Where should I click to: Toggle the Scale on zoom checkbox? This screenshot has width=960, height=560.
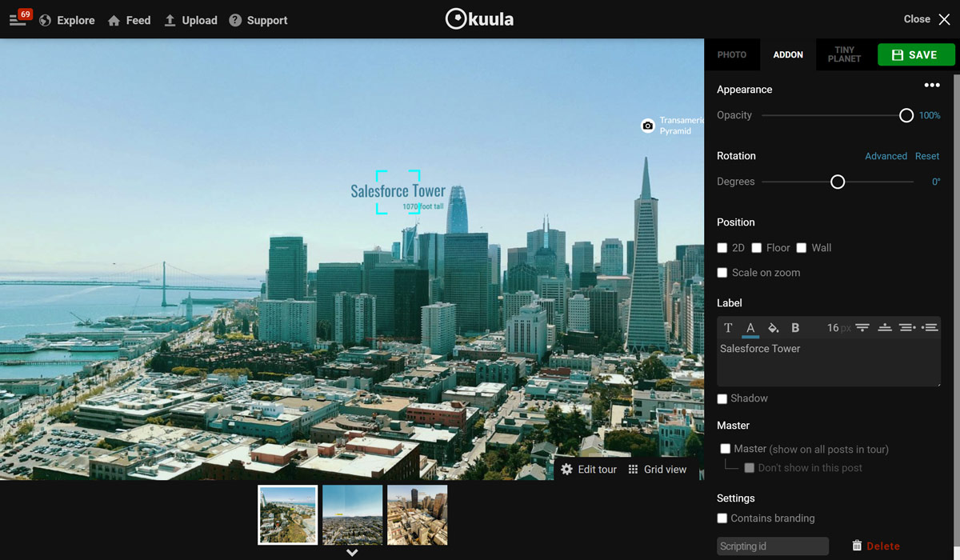722,273
